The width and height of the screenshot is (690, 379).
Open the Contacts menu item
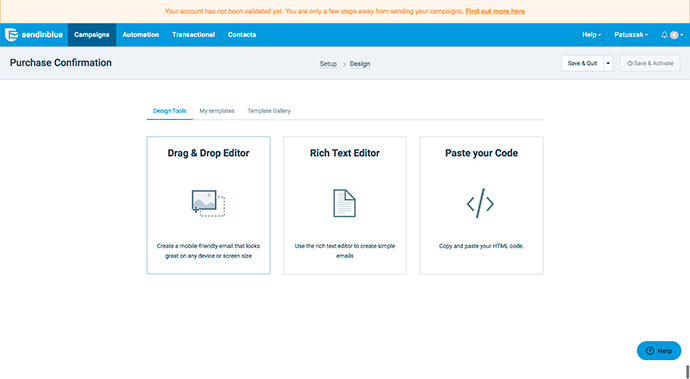[x=242, y=35]
